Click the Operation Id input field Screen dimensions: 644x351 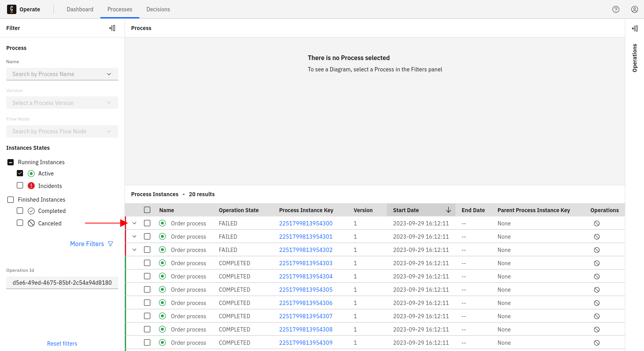pos(62,283)
